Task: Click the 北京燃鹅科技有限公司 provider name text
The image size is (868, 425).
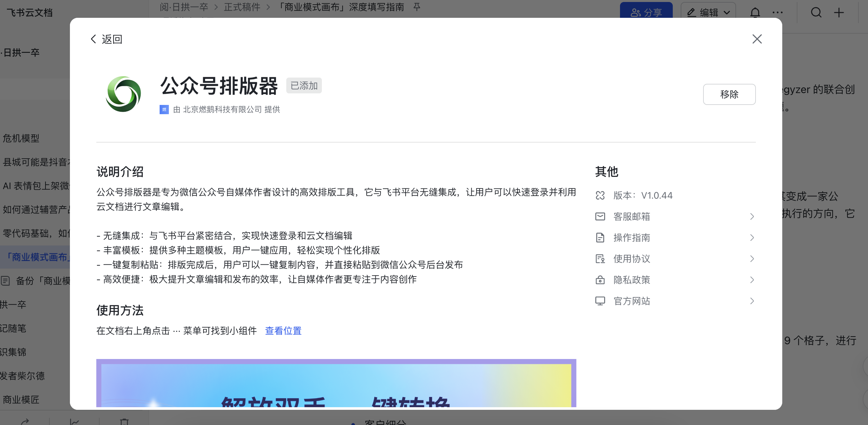Action: 222,110
